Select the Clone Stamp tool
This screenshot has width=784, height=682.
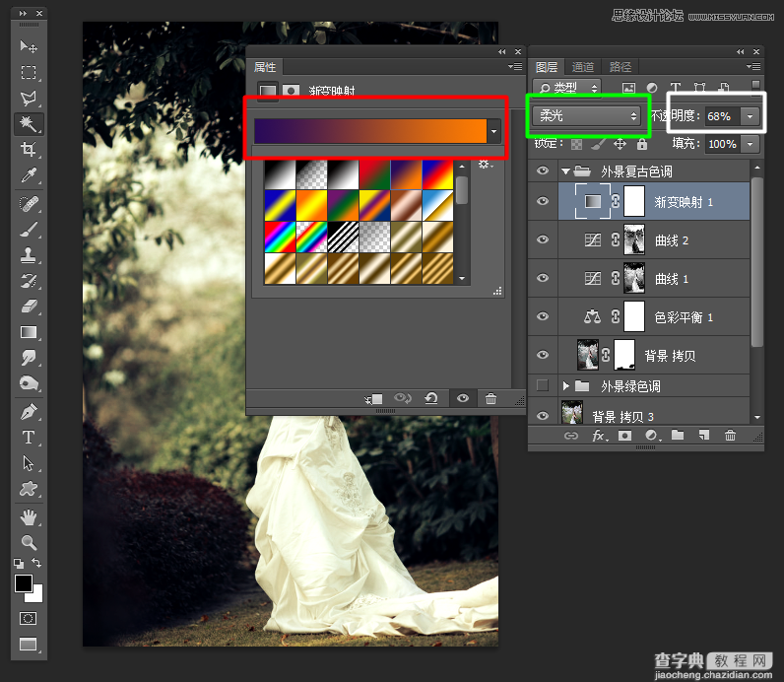tap(29, 255)
